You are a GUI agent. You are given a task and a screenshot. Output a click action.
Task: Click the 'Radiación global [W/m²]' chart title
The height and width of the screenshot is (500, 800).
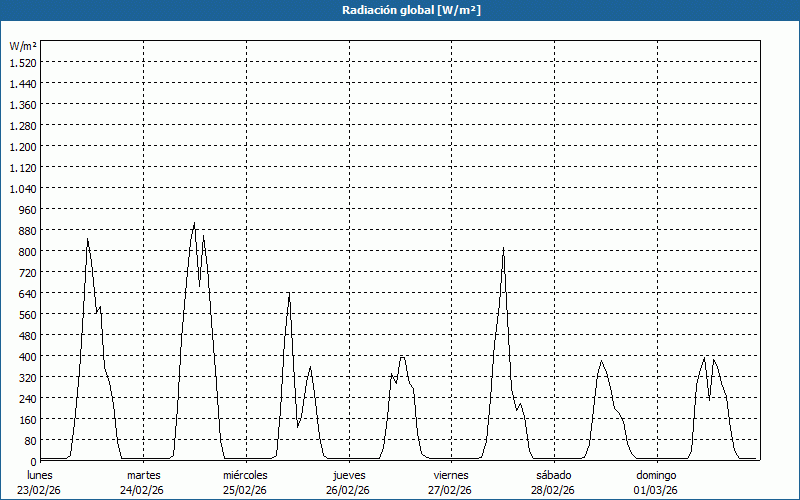[411, 10]
